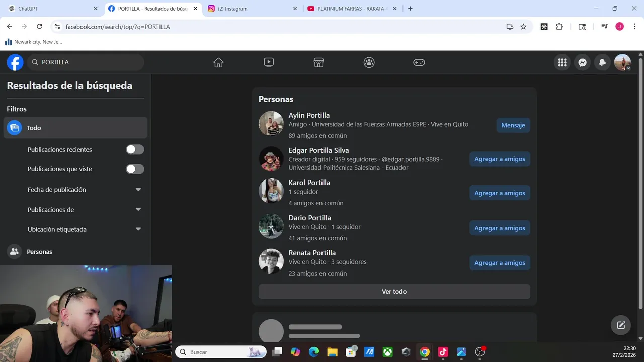
Task: Open TikTok from the taskbar
Action: click(443, 352)
